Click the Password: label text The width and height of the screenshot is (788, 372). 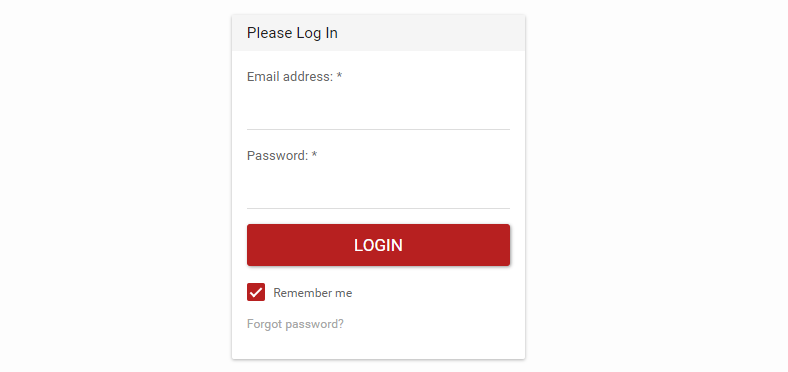(x=277, y=156)
